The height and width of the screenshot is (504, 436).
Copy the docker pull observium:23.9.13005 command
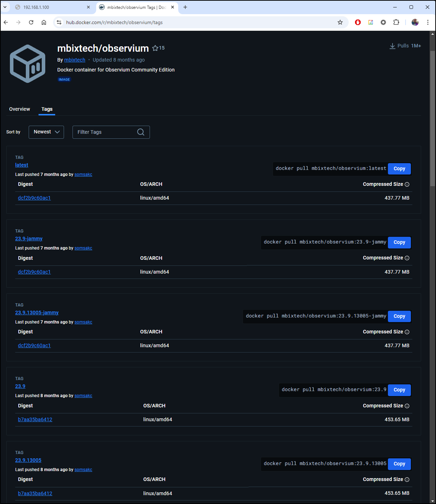tap(399, 464)
